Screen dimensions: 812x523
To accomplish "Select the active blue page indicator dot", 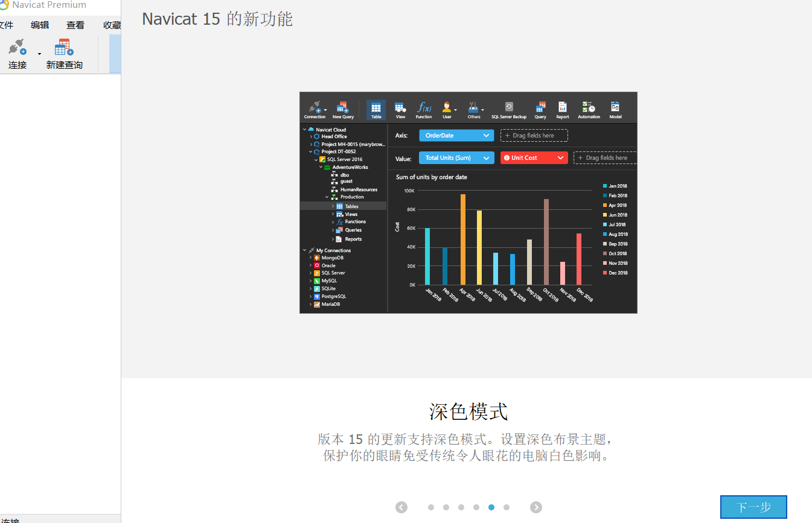I will 491,507.
